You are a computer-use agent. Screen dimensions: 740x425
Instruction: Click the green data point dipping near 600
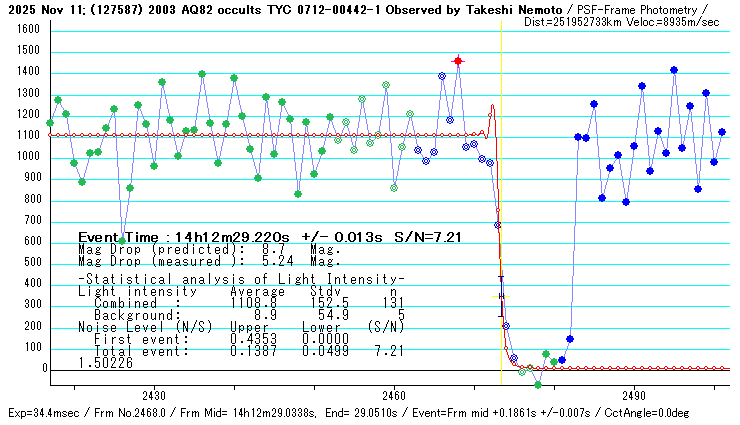tap(122, 240)
